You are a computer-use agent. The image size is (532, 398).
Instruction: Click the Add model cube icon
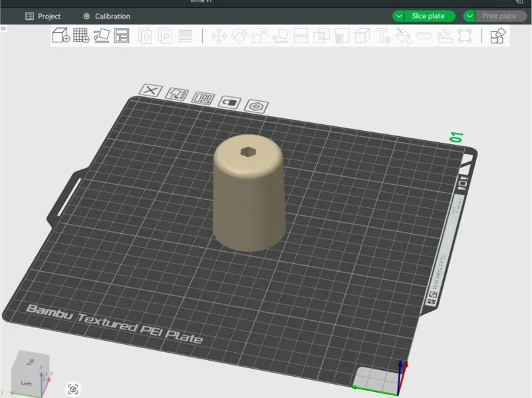tap(61, 35)
